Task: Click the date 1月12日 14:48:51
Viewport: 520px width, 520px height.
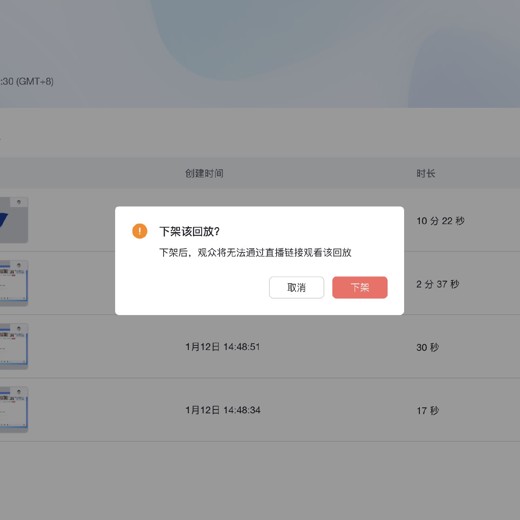Action: point(223,347)
